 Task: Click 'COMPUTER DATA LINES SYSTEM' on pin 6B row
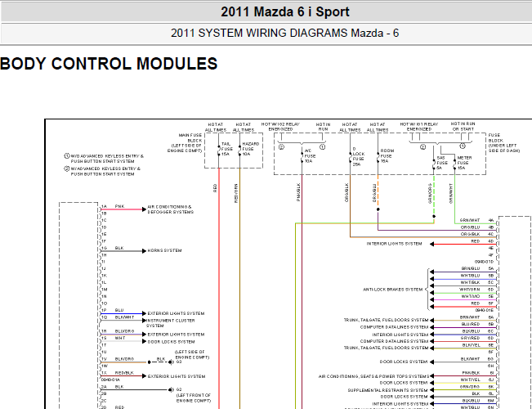(394, 327)
